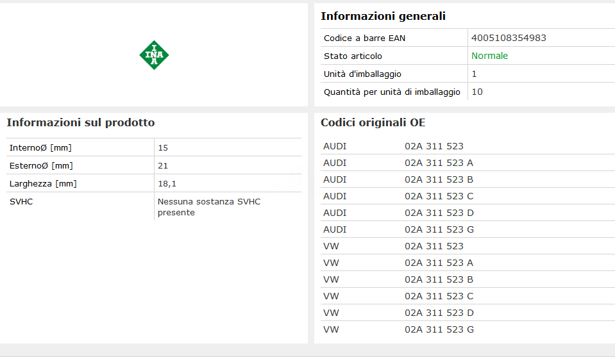Click the InternoØ [mm] label
The height and width of the screenshot is (364, 615).
coord(40,148)
